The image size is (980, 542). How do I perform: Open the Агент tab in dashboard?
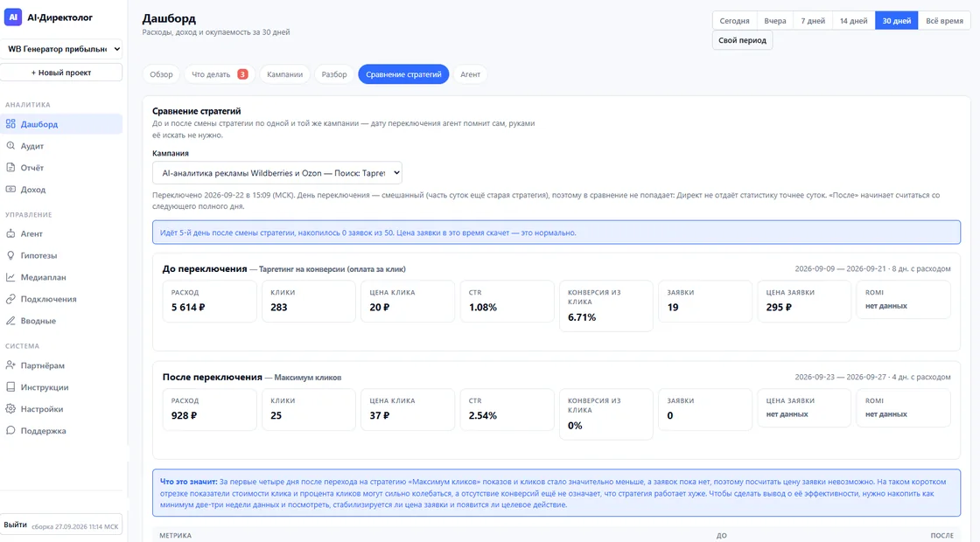pyautogui.click(x=471, y=74)
